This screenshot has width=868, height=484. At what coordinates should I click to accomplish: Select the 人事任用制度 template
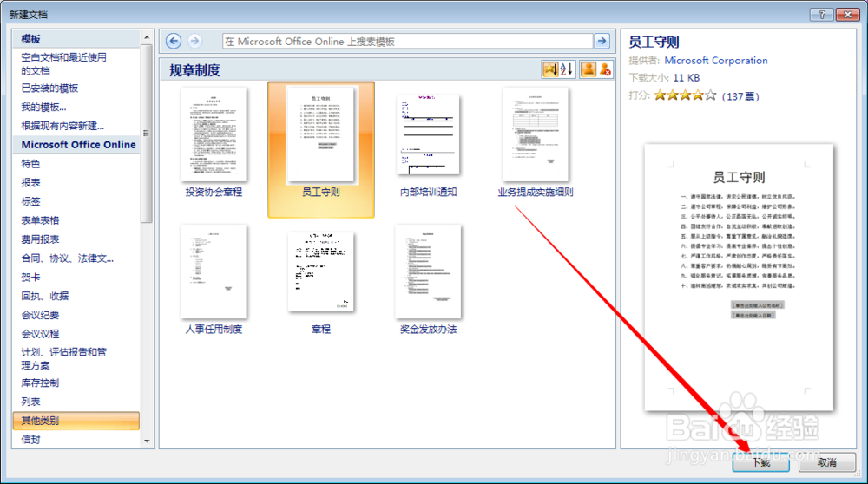pos(214,280)
